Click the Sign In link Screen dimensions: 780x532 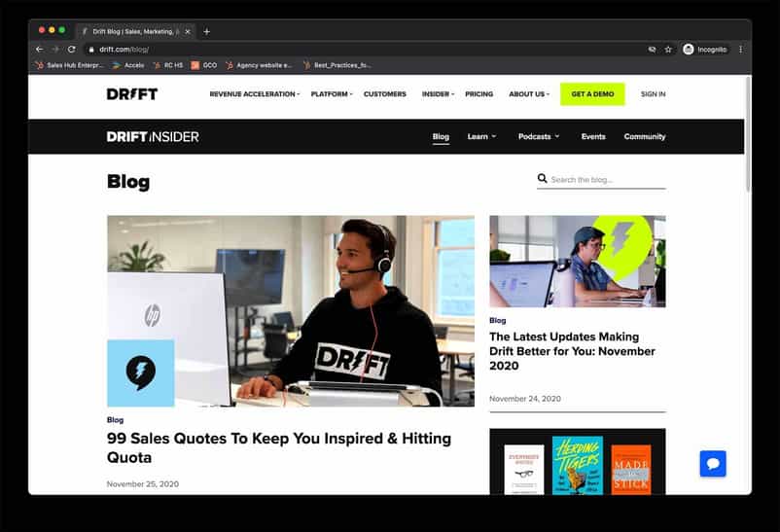[654, 94]
